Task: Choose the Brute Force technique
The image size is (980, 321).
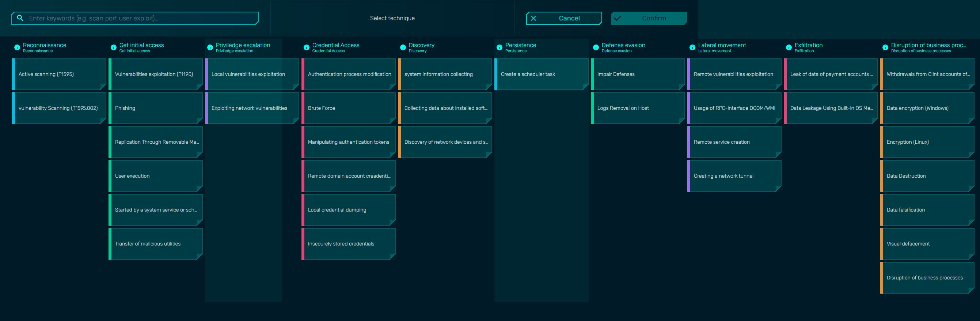Action: tap(348, 108)
